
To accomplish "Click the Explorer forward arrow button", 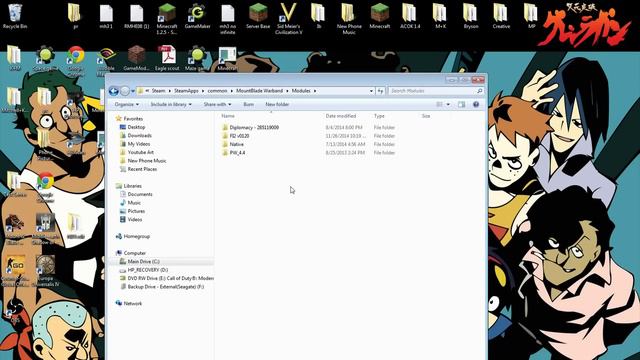I will point(125,91).
